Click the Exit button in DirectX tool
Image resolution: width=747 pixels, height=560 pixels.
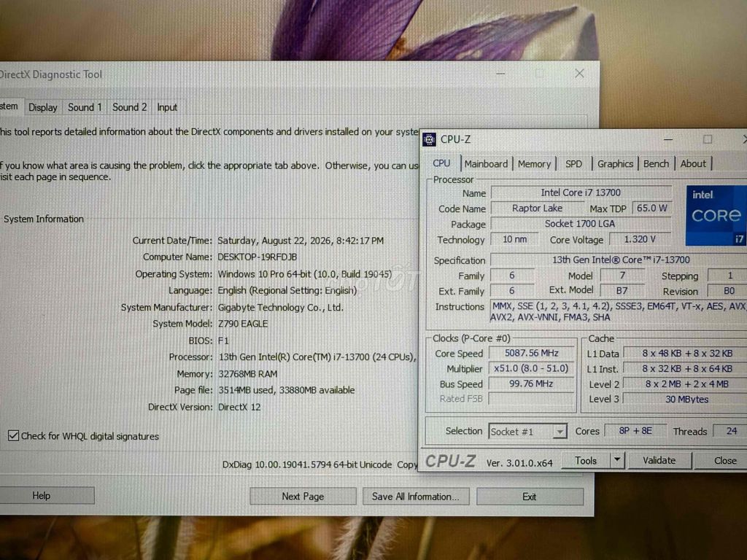tap(530, 497)
